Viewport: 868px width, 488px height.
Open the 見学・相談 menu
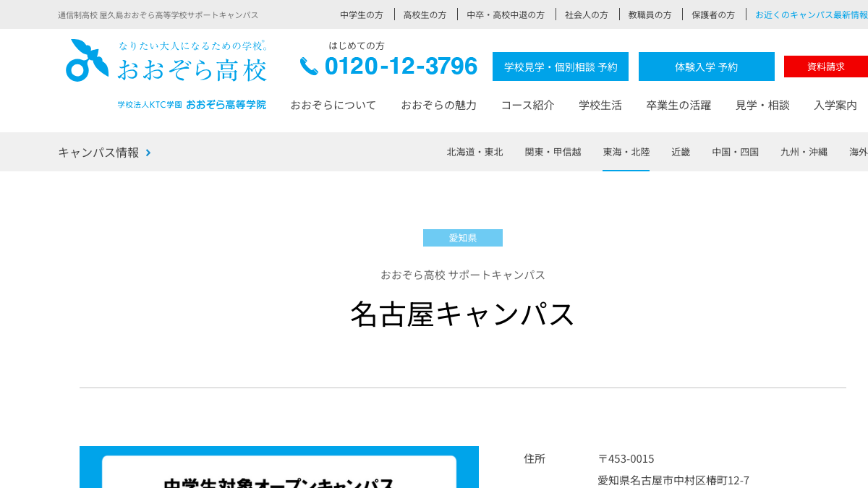pyautogui.click(x=762, y=105)
